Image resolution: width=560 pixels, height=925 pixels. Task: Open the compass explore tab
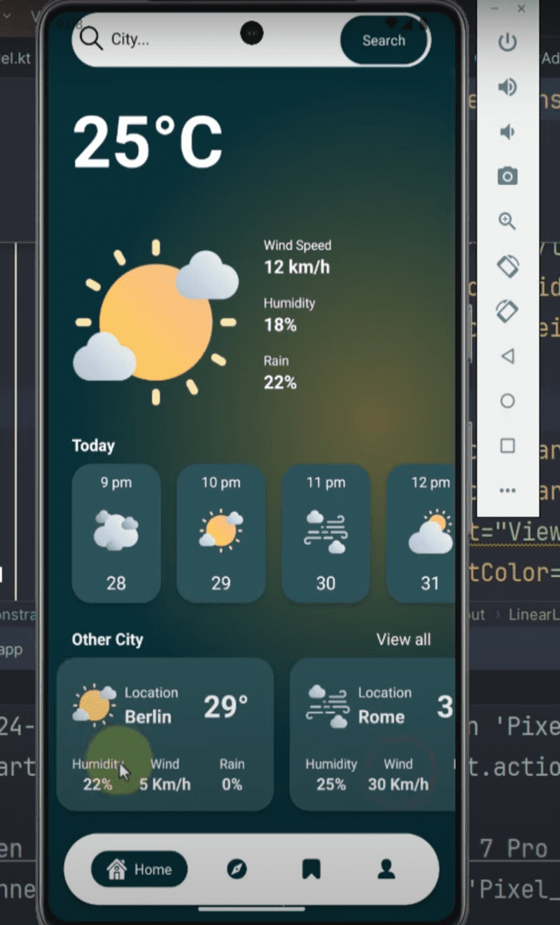[x=237, y=869]
